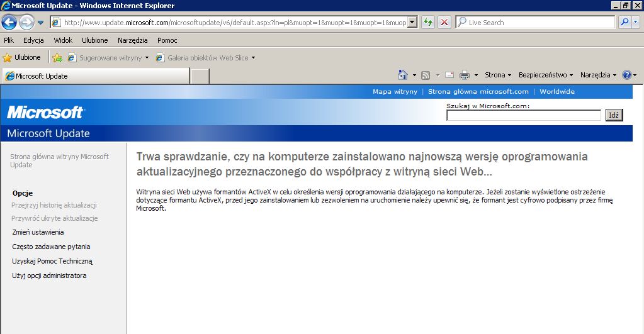This screenshot has height=334, width=644.
Task: Click Strona główna witryny Microsoft Update link
Action: 59,160
